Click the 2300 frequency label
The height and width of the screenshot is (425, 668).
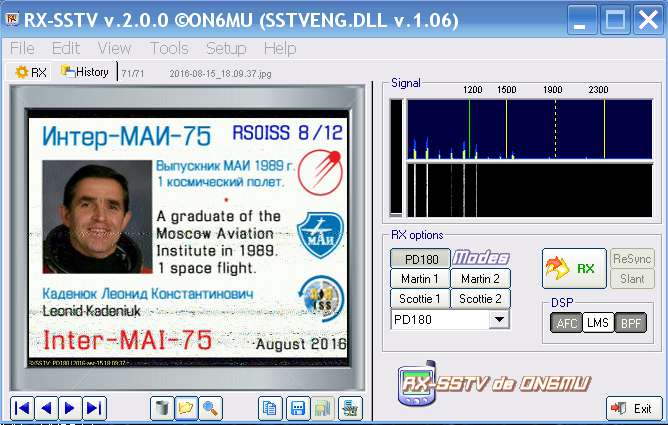click(598, 90)
